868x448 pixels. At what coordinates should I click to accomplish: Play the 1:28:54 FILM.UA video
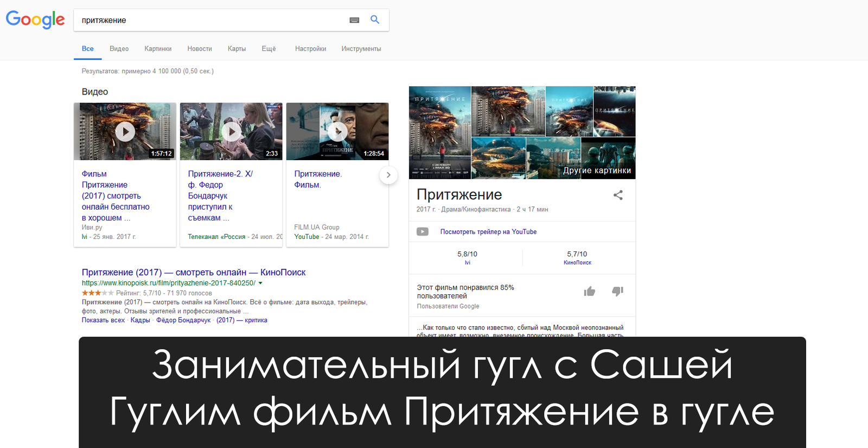click(337, 131)
